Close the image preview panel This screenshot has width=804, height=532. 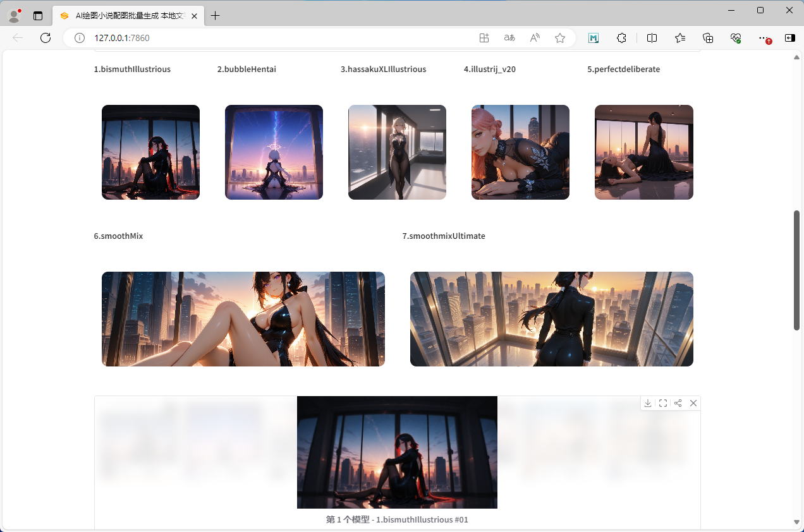point(693,403)
